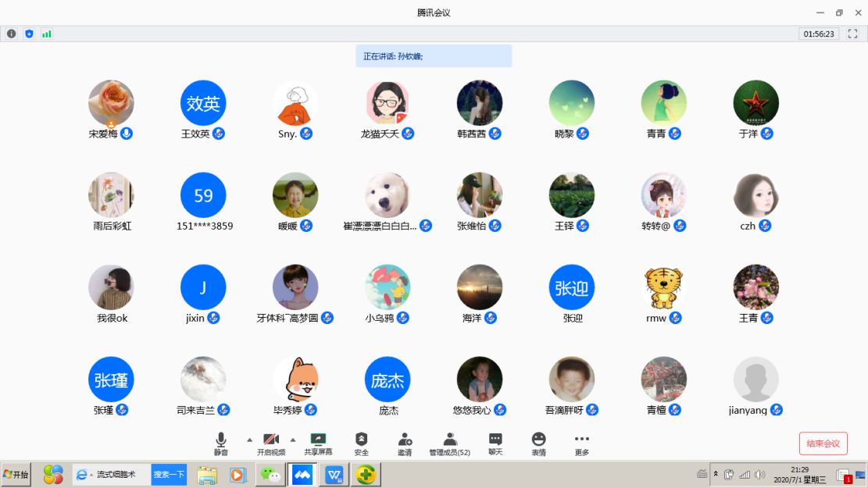Screen dimensions: 868x488
Task: Select 海洋's sunset avatar
Action: pyautogui.click(x=480, y=287)
